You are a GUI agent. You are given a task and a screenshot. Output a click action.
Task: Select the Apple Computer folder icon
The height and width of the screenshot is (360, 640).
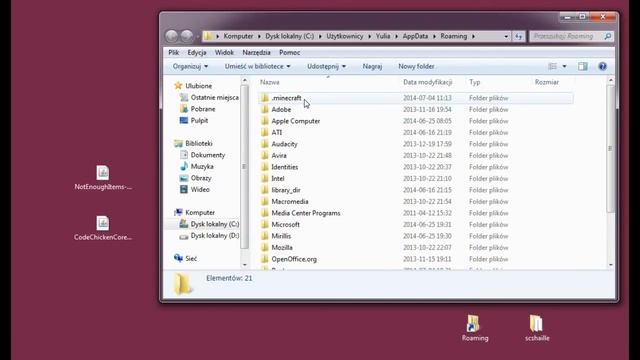tap(265, 121)
